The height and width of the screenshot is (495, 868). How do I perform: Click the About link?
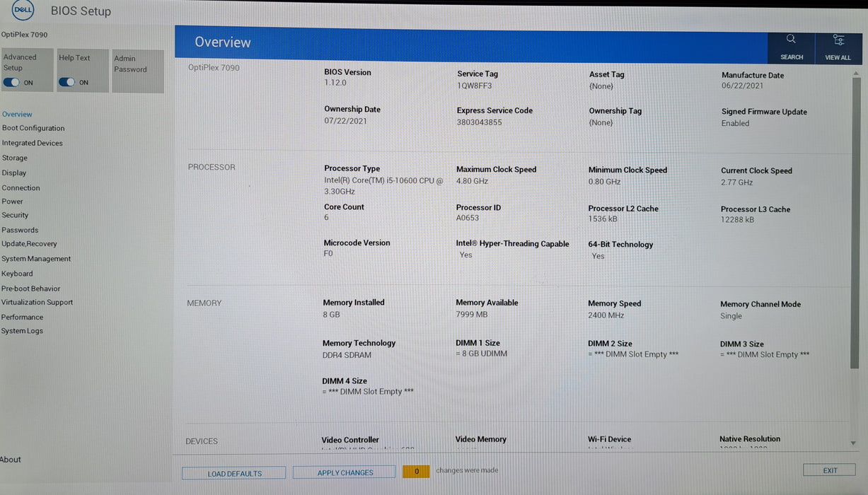pos(11,460)
